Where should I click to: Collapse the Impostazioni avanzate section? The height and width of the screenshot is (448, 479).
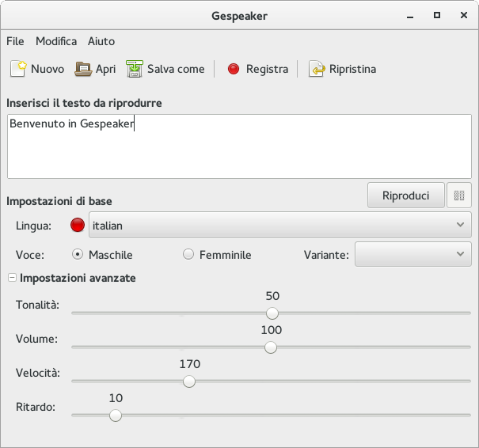[12, 278]
